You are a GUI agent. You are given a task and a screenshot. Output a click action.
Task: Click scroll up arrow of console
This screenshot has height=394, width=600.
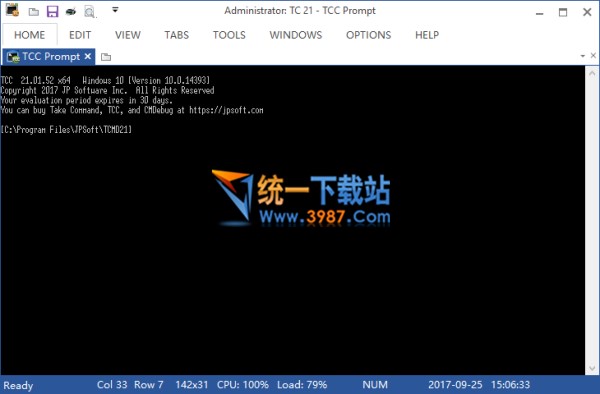tap(592, 73)
